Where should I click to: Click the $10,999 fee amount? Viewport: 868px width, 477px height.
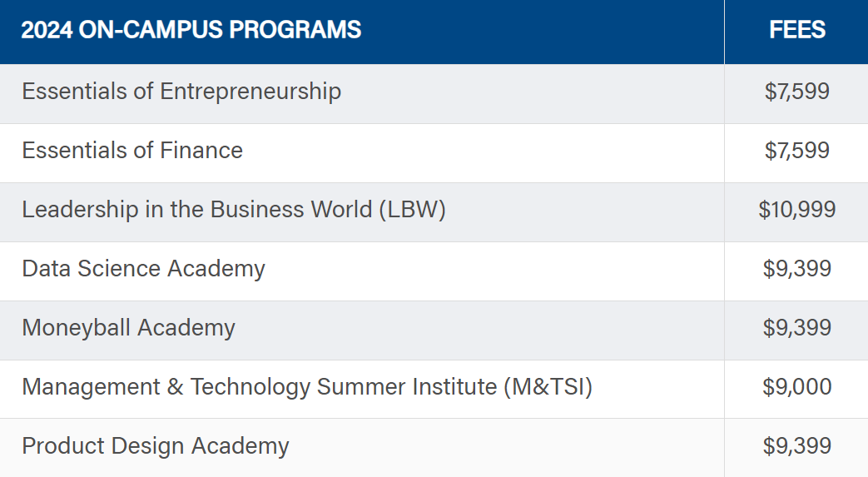coord(797,210)
